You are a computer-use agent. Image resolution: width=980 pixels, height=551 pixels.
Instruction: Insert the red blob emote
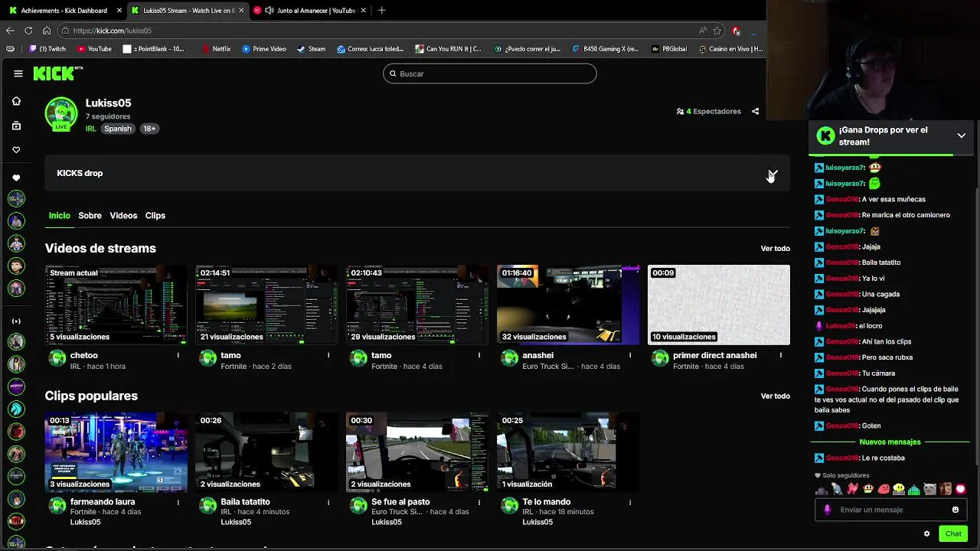[884, 489]
